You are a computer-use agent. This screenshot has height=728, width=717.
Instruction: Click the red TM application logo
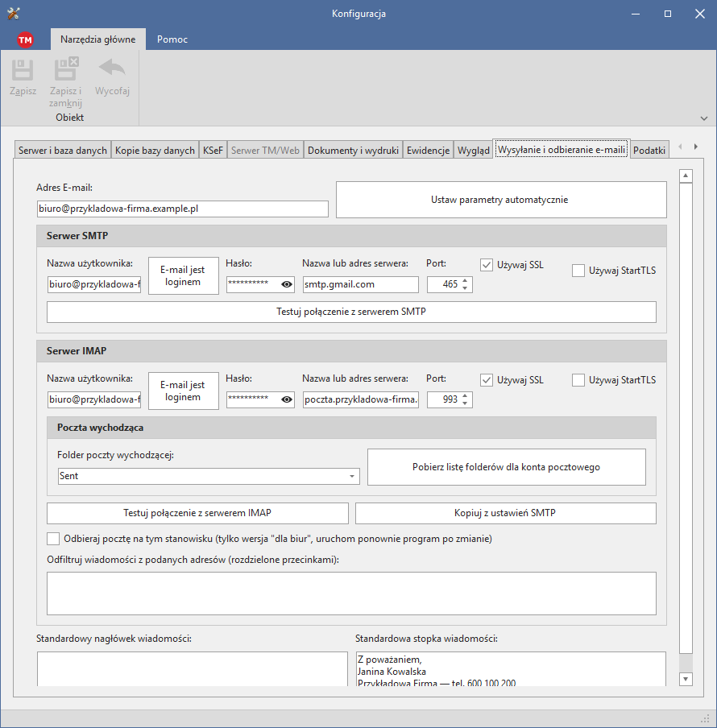pos(25,40)
